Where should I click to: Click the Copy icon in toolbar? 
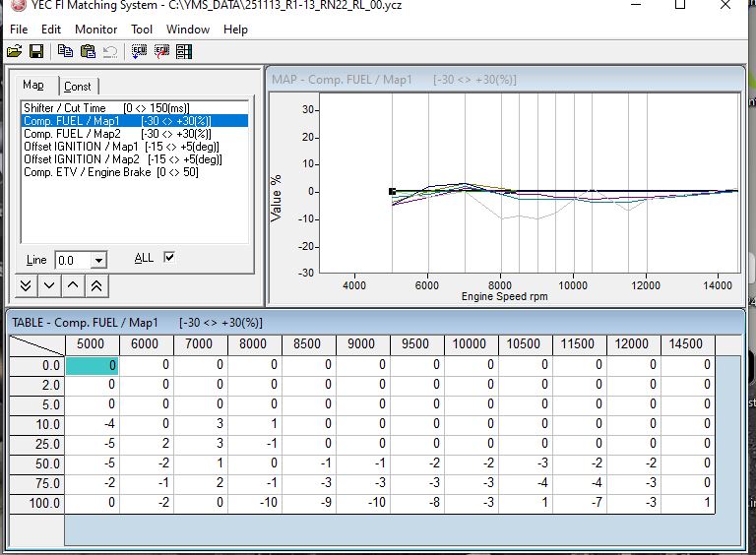[x=65, y=51]
